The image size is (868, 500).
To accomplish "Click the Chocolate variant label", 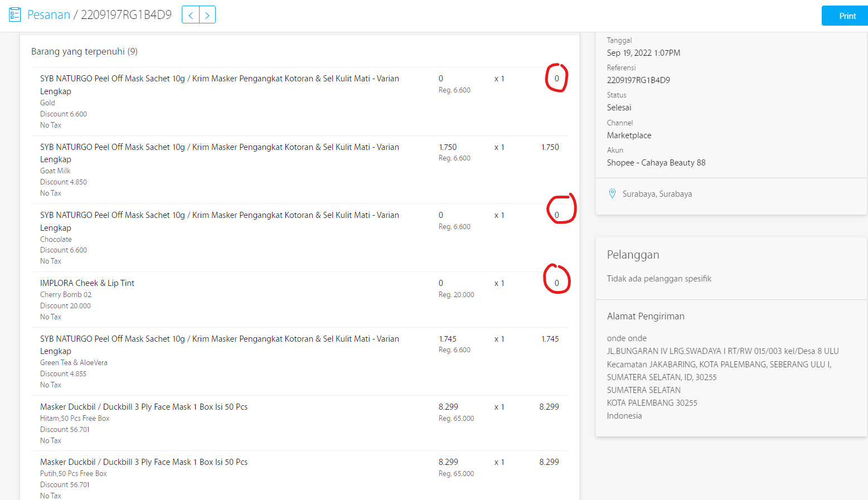I will [56, 239].
